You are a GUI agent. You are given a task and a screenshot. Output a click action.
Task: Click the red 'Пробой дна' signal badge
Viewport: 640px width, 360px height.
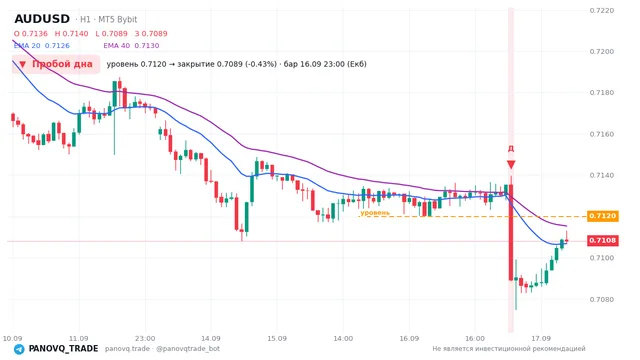(56, 64)
